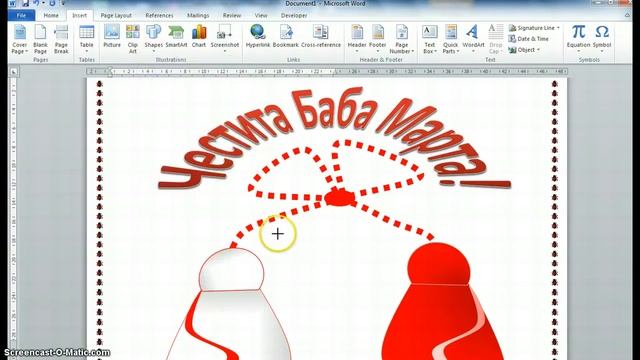Insert a Cross-reference
This screenshot has height=360, width=640.
(321, 37)
